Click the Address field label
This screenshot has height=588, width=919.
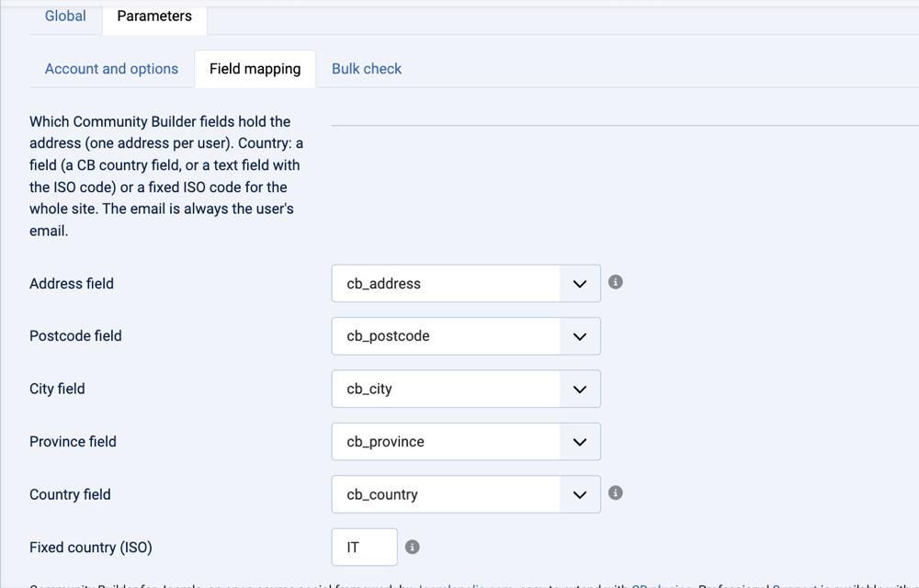[72, 284]
